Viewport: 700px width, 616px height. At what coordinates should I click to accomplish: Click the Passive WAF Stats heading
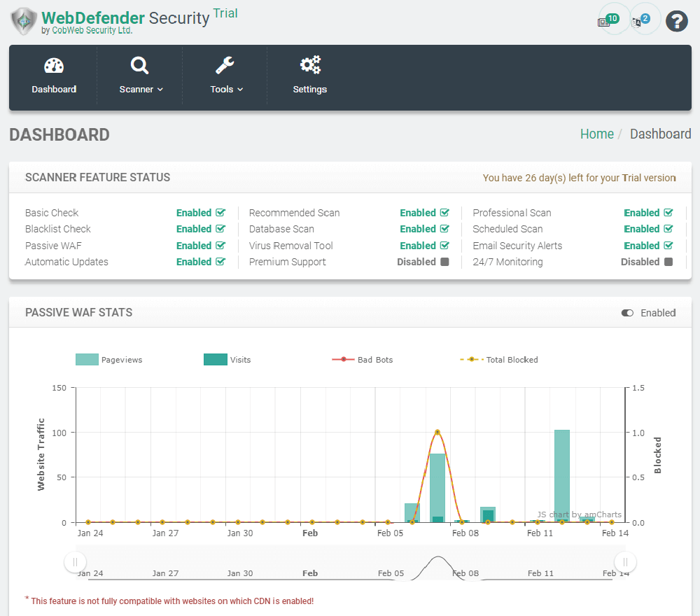(x=78, y=312)
